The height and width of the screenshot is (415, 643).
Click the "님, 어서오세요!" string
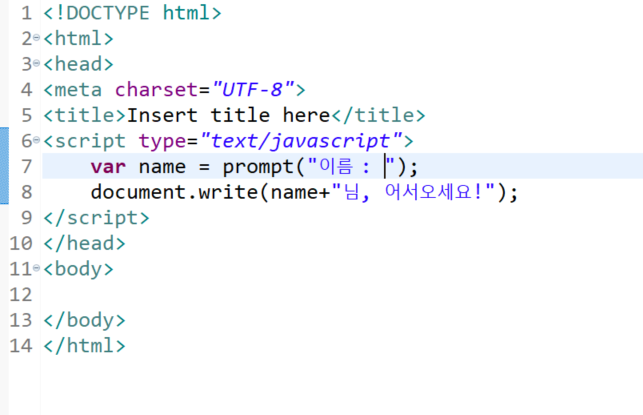(413, 192)
